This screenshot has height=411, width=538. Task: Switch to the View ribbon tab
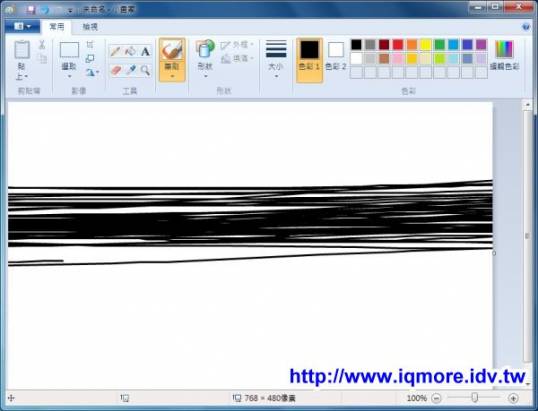pos(90,27)
